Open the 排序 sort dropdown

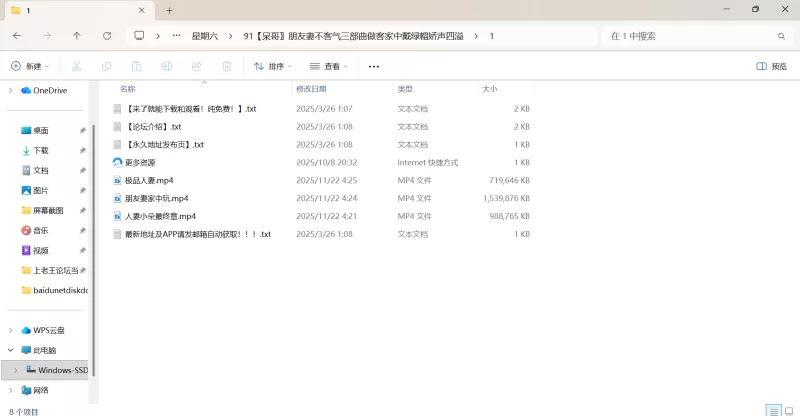tap(273, 66)
